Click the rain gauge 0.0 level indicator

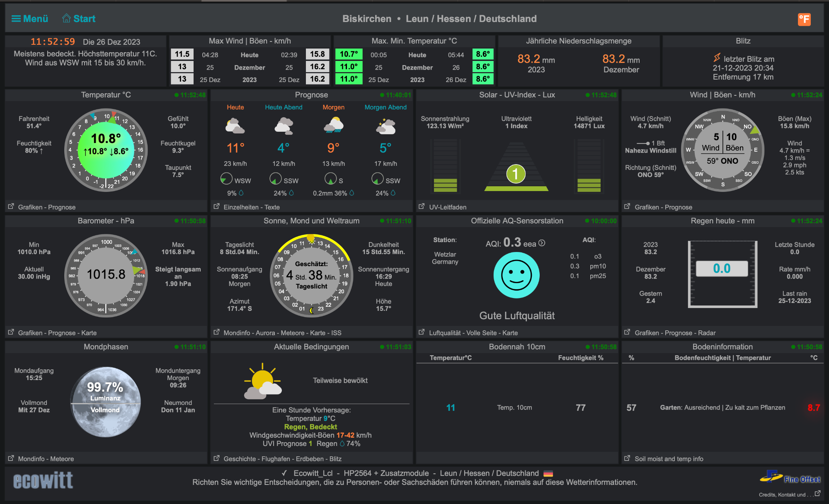pyautogui.click(x=722, y=269)
